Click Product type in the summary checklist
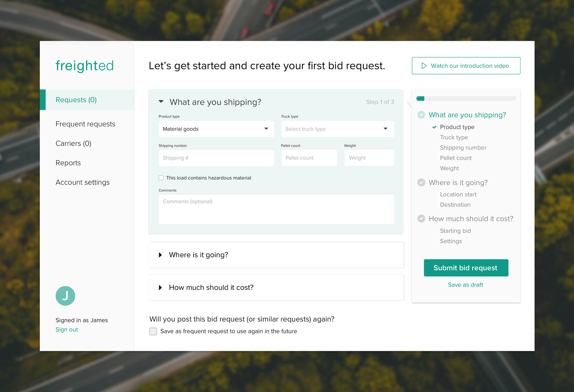This screenshot has height=392, width=574. pos(457,127)
